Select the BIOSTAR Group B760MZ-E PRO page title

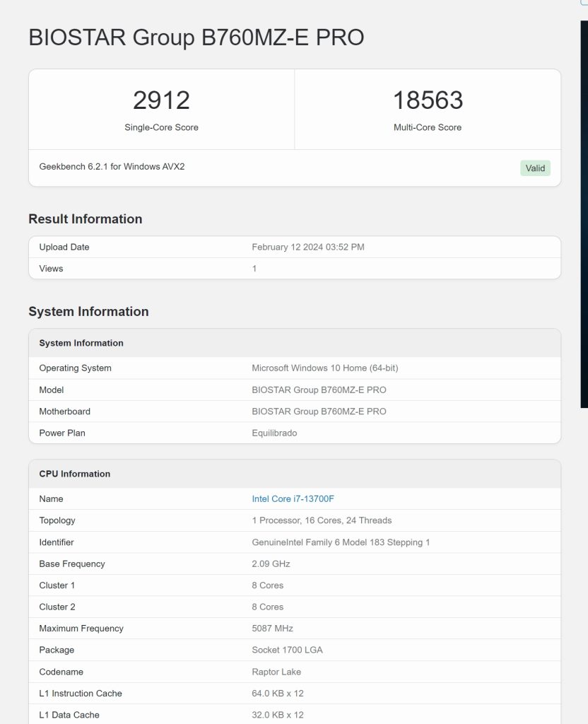tap(196, 37)
